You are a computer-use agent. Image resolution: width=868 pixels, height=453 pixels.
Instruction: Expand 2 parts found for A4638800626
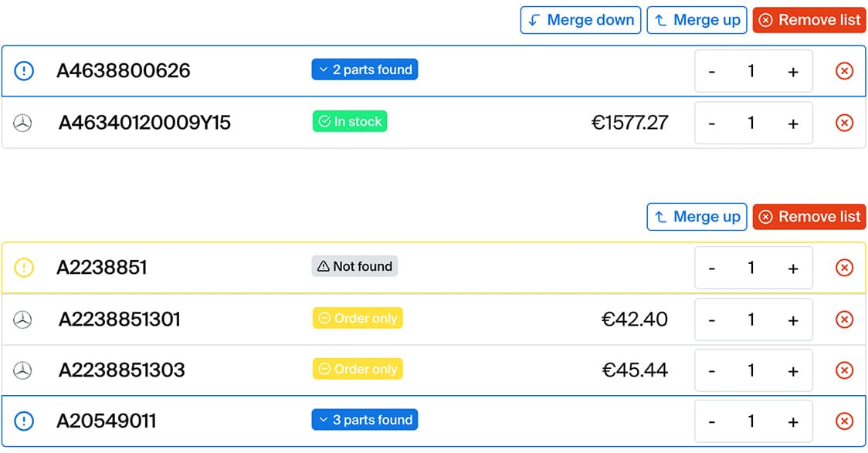point(364,69)
